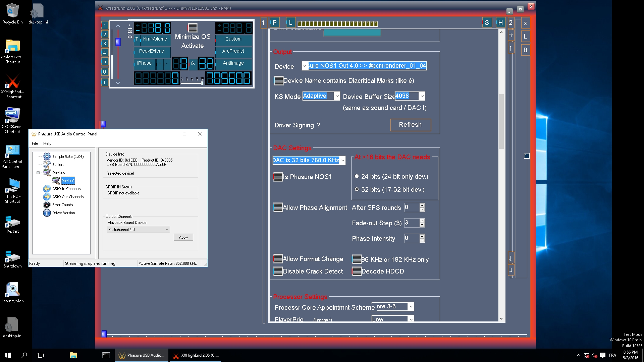The height and width of the screenshot is (362, 644).
Task: Toggle the Minimize OS Activate switch
Action: 193,27
